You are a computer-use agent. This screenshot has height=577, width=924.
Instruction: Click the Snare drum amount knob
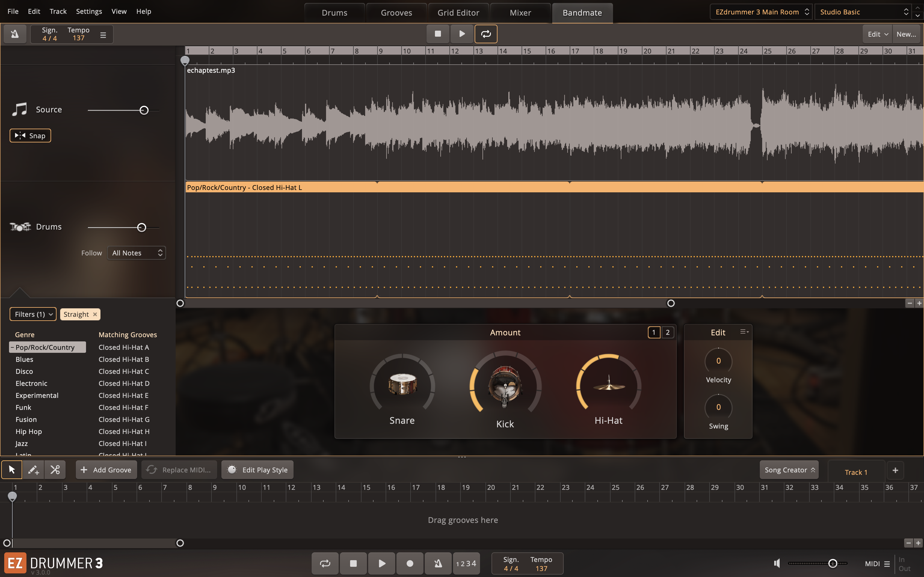tap(402, 383)
